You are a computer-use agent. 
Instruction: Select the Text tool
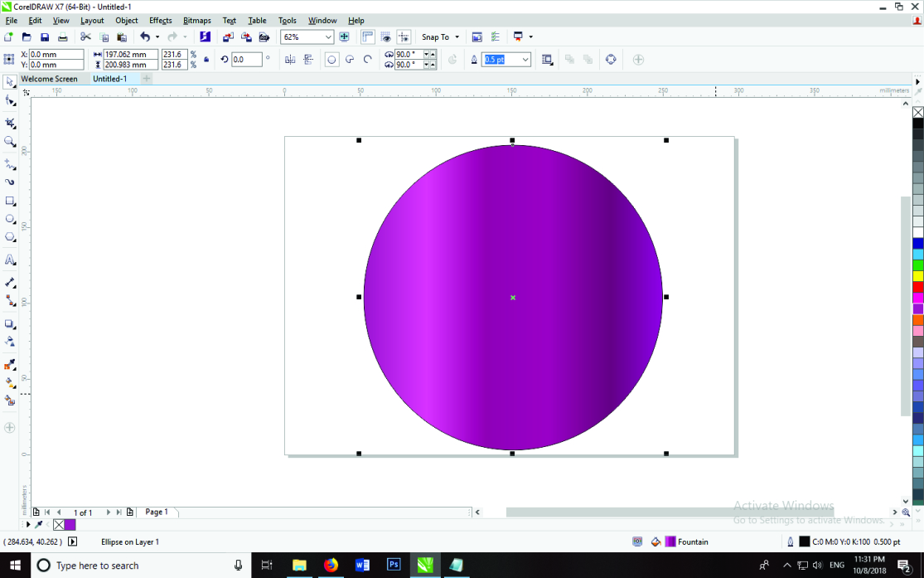(x=10, y=260)
